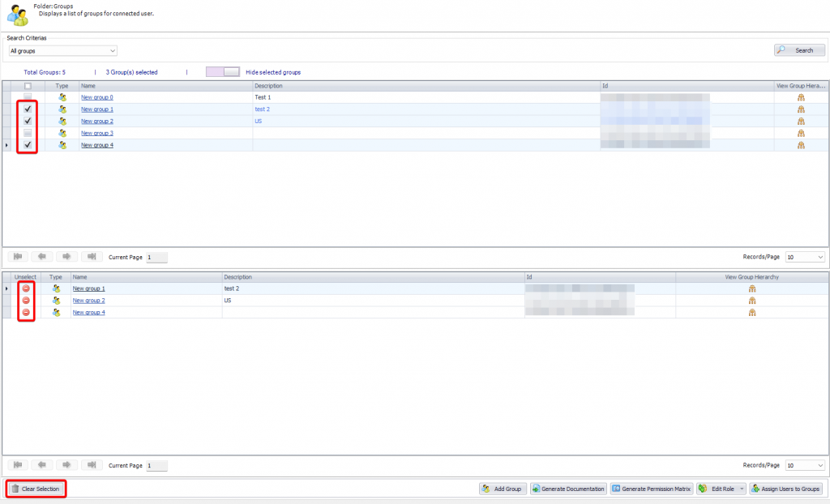Viewport: 830px width, 504px height.
Task: Click hierarchy icon for New group 2 in lower grid
Action: [x=752, y=301]
